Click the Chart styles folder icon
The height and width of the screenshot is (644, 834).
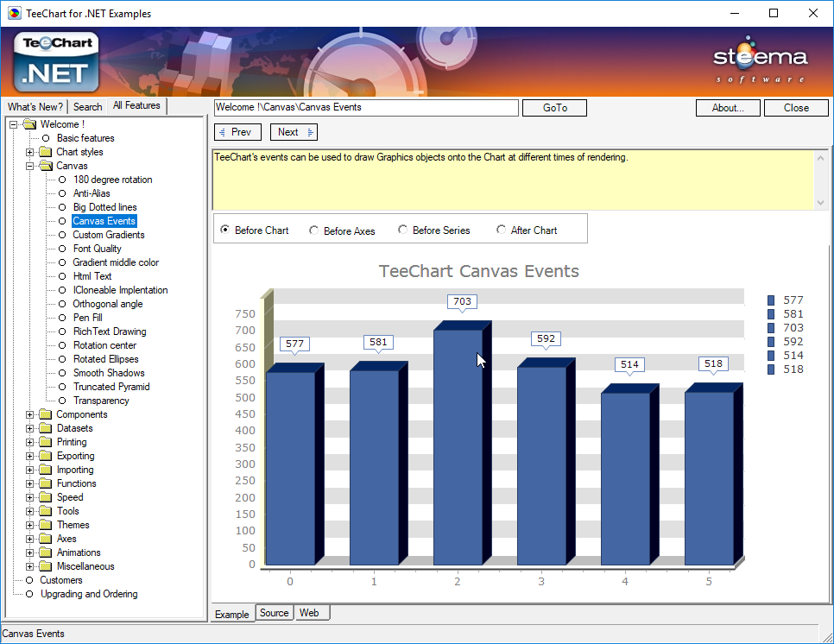point(46,152)
